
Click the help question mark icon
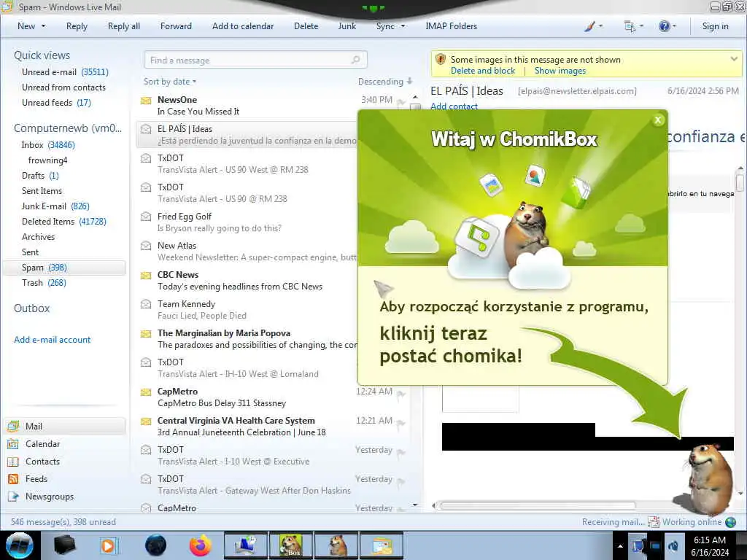pyautogui.click(x=664, y=26)
